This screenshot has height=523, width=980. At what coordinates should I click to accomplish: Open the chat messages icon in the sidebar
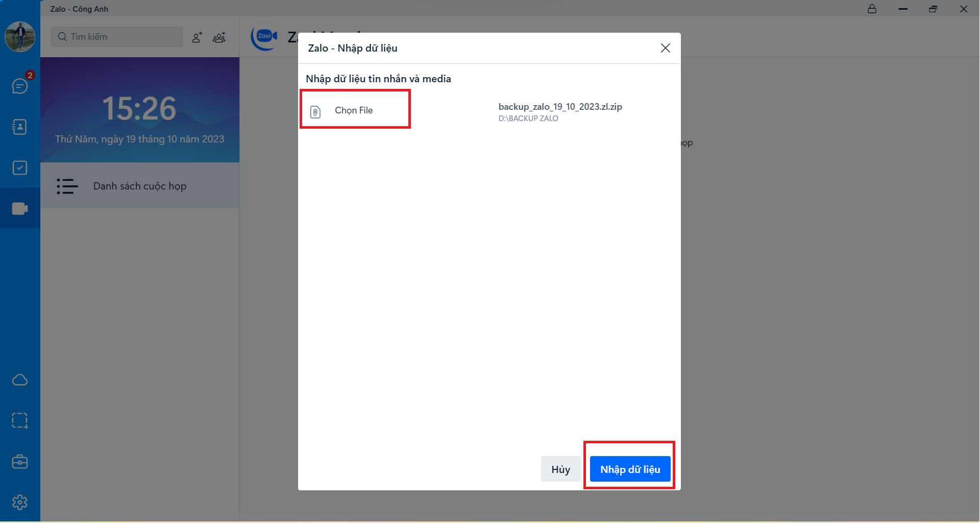tap(20, 86)
